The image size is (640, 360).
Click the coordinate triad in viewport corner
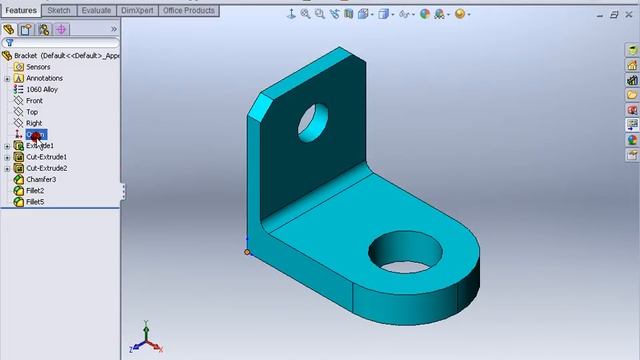coord(146,337)
